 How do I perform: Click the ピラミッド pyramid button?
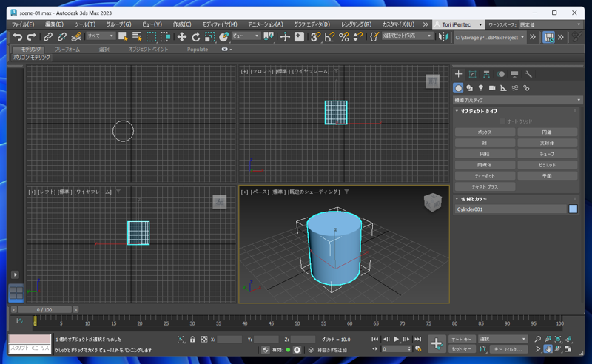click(547, 165)
